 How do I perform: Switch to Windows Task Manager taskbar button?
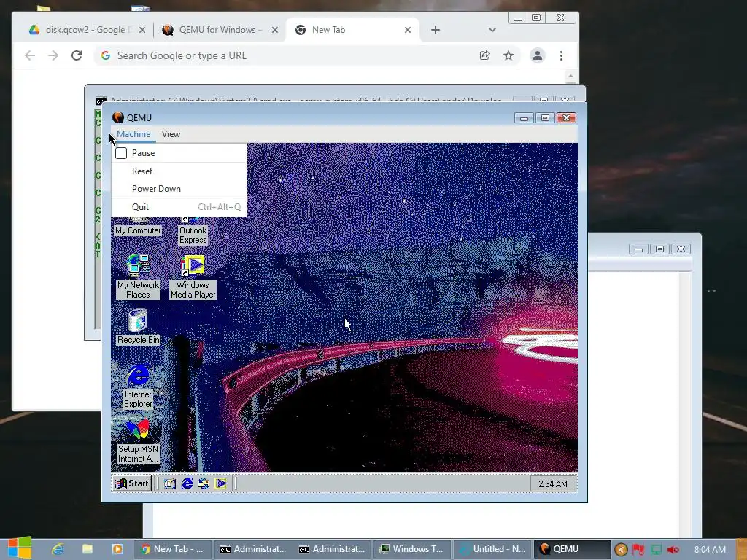click(x=411, y=549)
